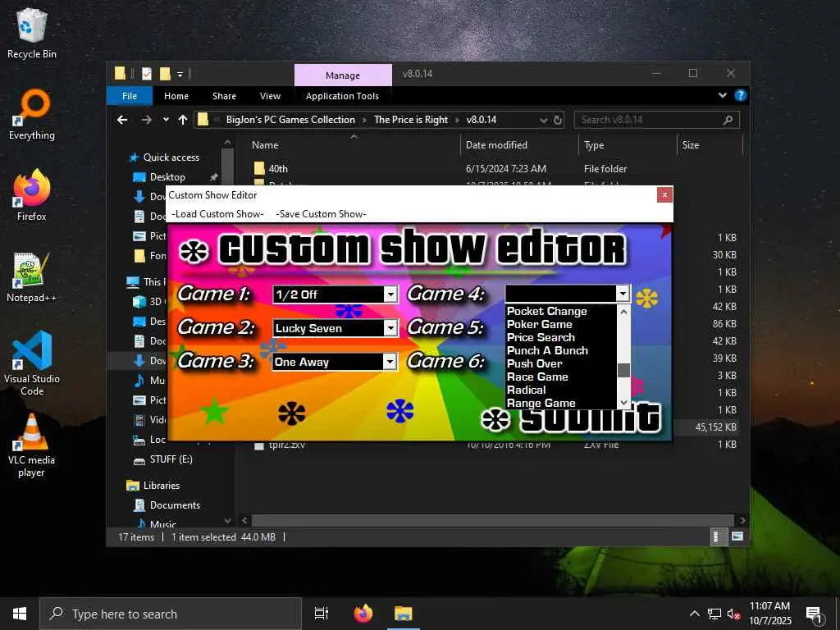This screenshot has width=840, height=630.
Task: Click the search magnifier in Explorer
Action: click(728, 120)
